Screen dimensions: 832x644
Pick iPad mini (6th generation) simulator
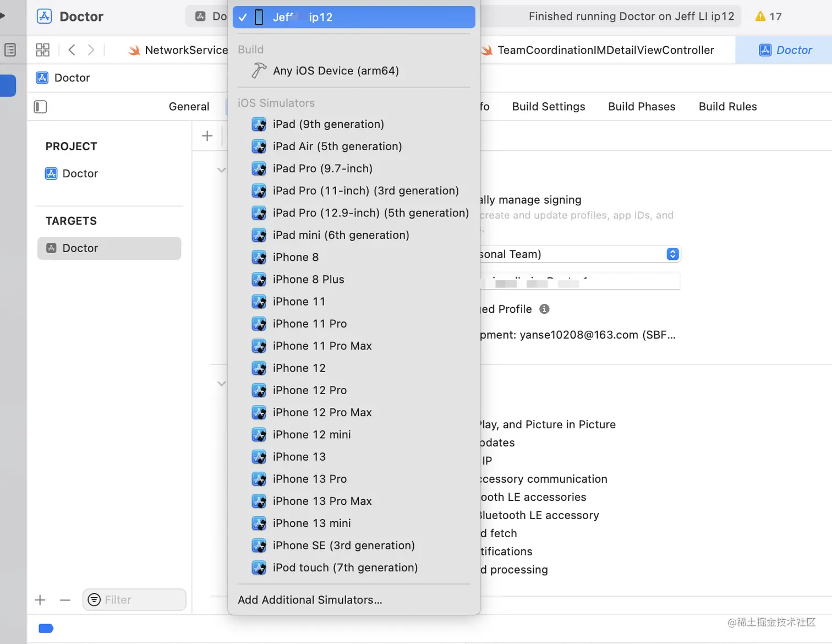click(x=341, y=235)
